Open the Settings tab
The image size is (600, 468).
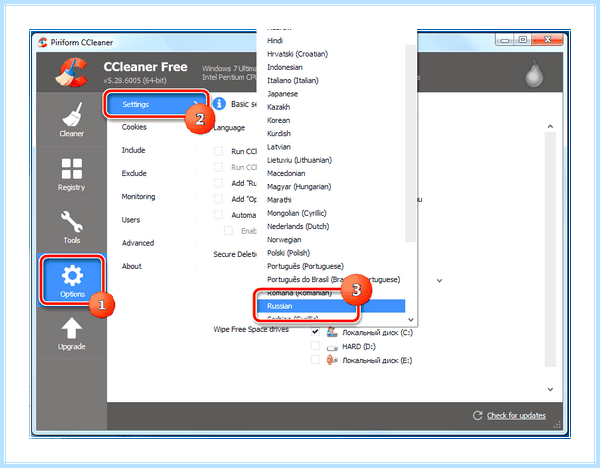(155, 104)
